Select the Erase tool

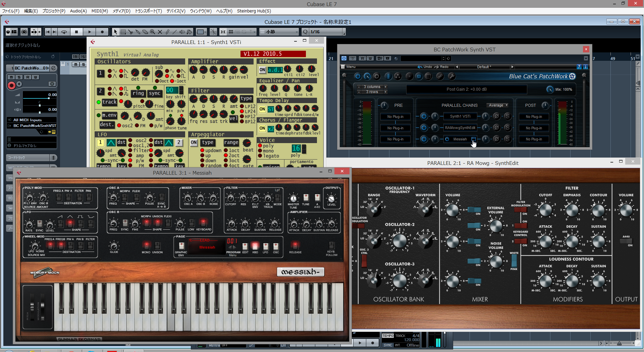145,32
